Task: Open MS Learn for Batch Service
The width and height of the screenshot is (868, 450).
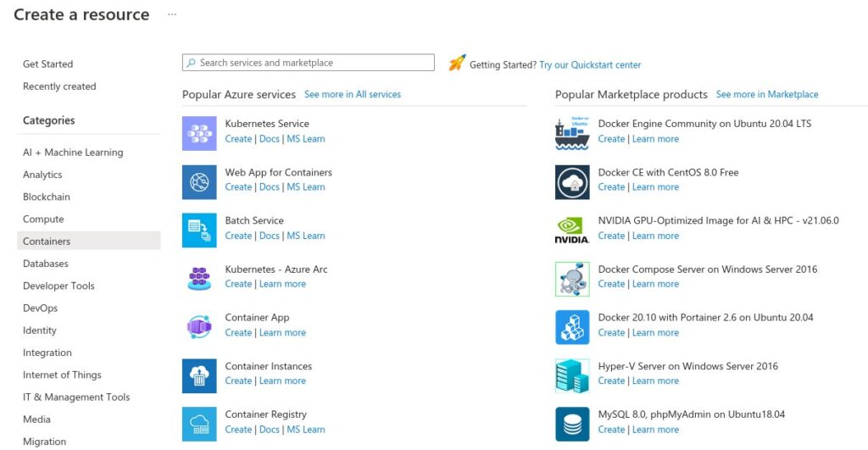Action: pyautogui.click(x=306, y=236)
